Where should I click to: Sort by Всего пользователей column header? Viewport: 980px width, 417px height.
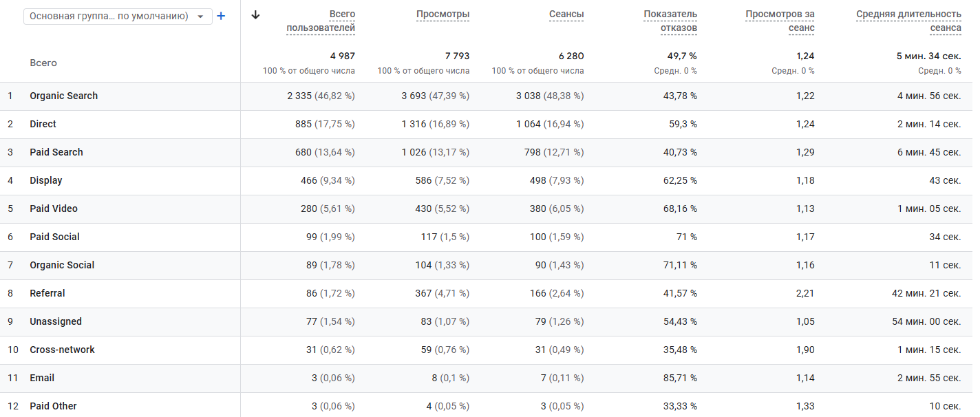pyautogui.click(x=321, y=21)
